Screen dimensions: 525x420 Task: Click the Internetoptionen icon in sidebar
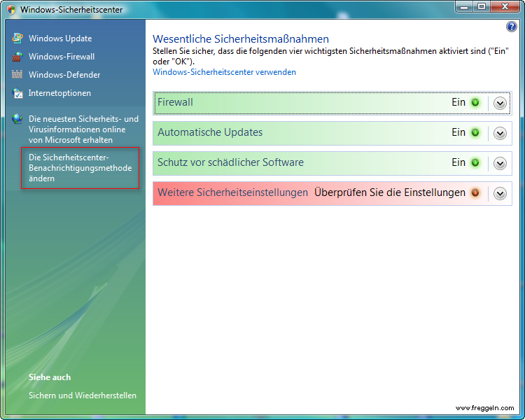(17, 93)
